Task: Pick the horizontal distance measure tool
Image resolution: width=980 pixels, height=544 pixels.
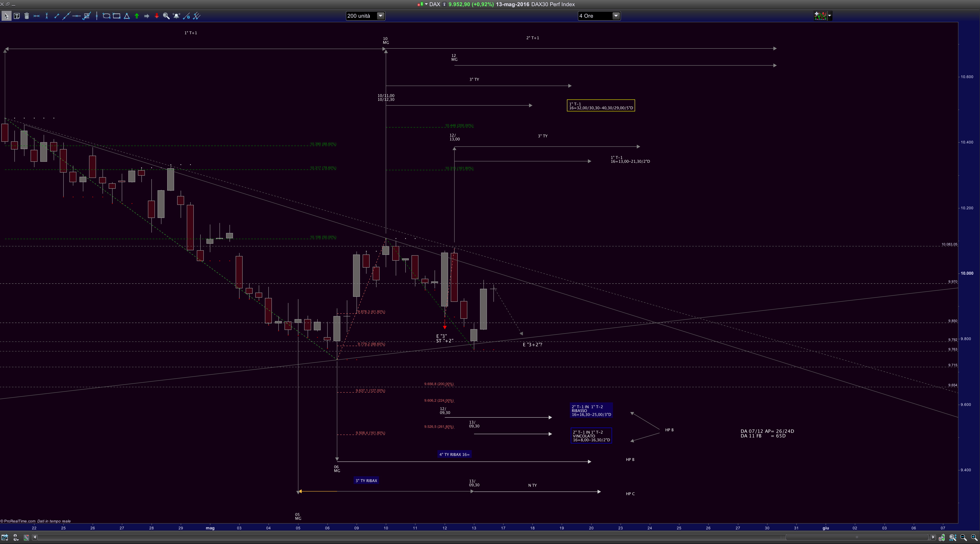Action: click(37, 16)
